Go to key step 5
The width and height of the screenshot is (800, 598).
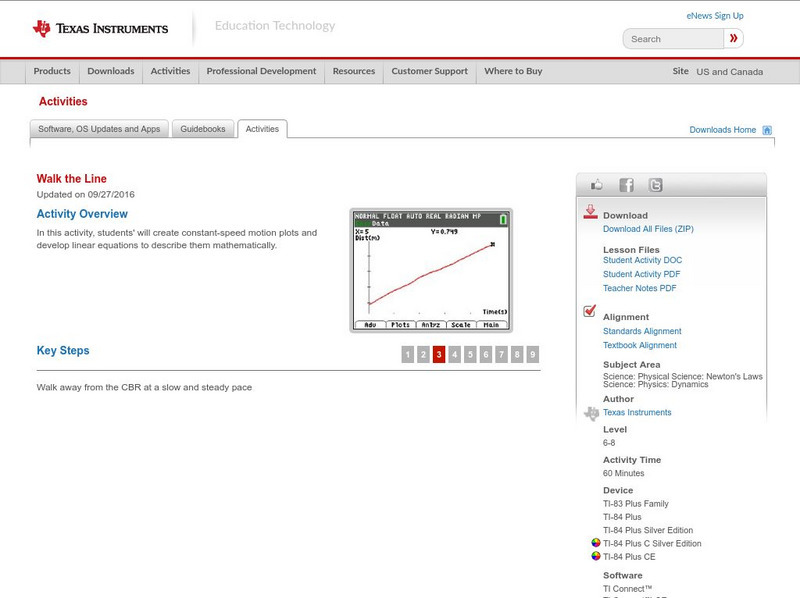470,354
